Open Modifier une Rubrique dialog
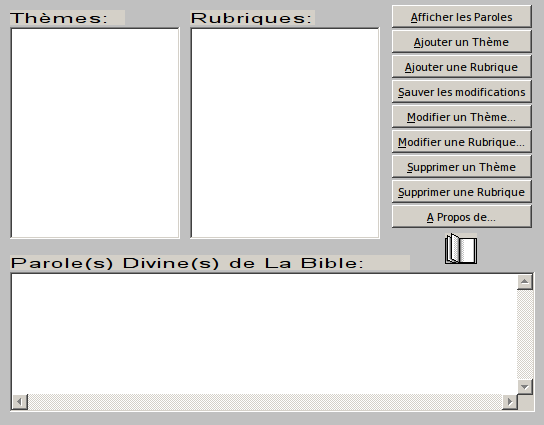This screenshot has height=425, width=544. [x=461, y=142]
